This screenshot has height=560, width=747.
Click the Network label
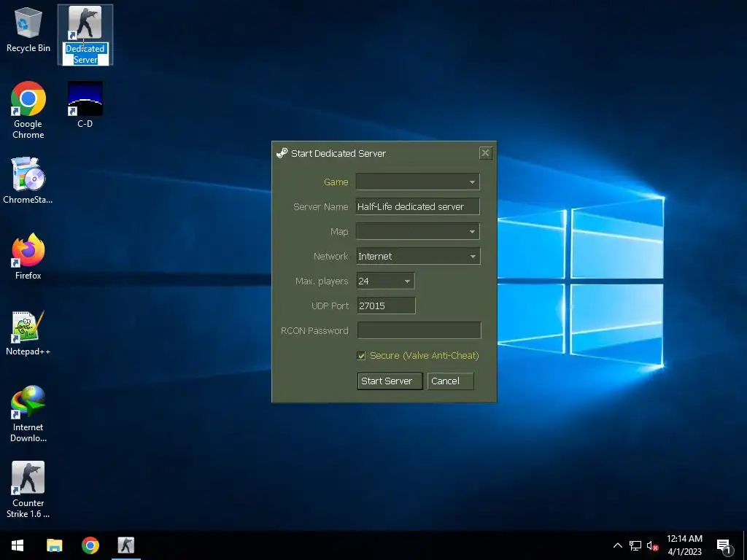click(x=330, y=256)
